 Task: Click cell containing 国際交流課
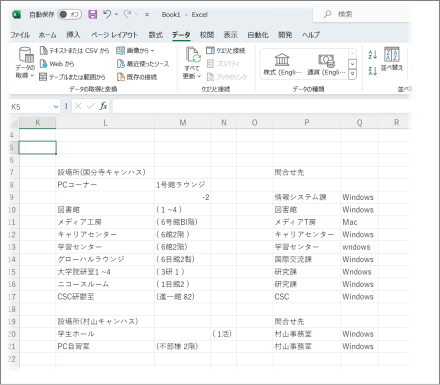[307, 259]
